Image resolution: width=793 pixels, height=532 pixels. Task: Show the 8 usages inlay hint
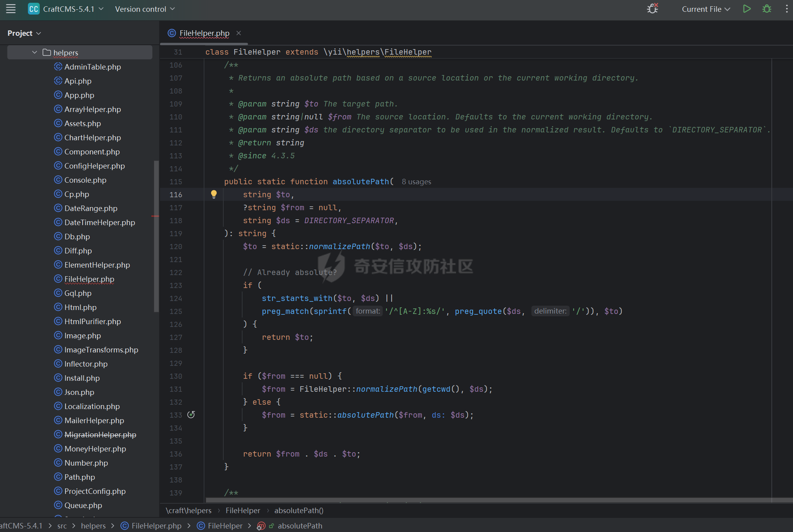tap(416, 182)
